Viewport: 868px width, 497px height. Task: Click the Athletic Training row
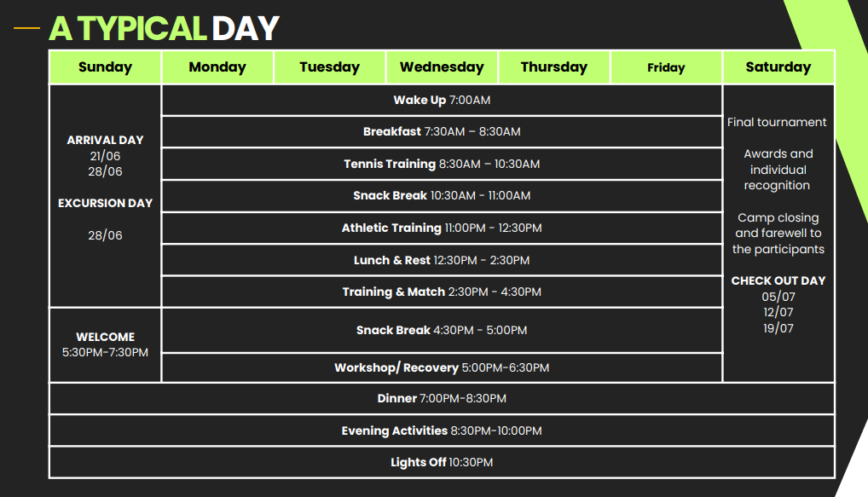[442, 228]
